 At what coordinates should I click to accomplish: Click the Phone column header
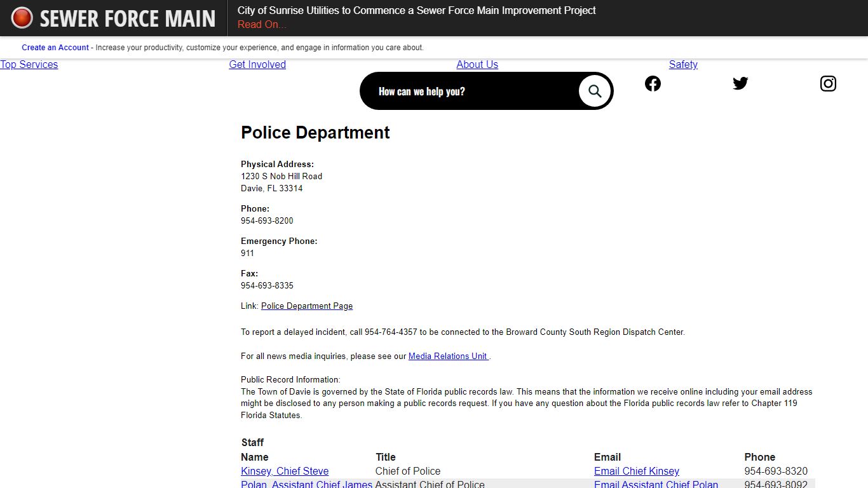click(760, 457)
